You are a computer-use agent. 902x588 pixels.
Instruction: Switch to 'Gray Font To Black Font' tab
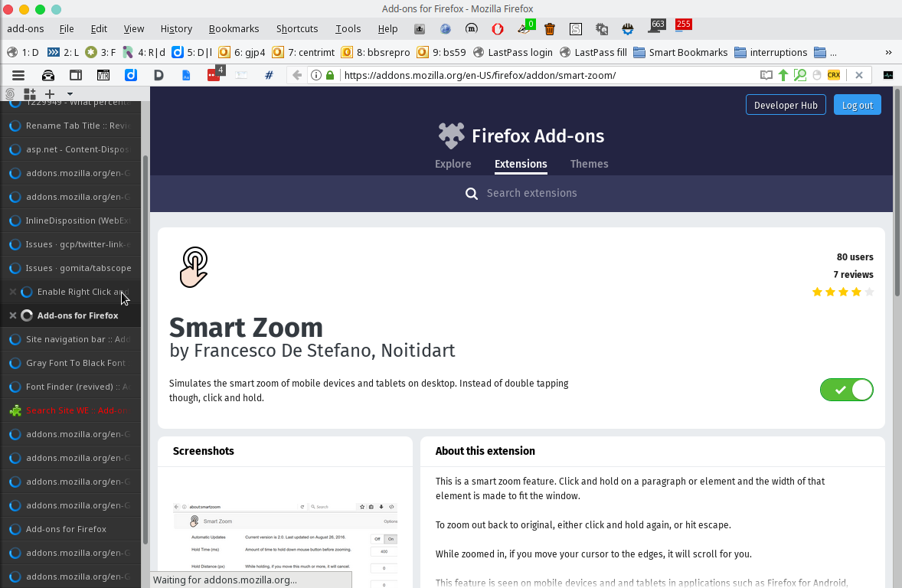coord(70,363)
